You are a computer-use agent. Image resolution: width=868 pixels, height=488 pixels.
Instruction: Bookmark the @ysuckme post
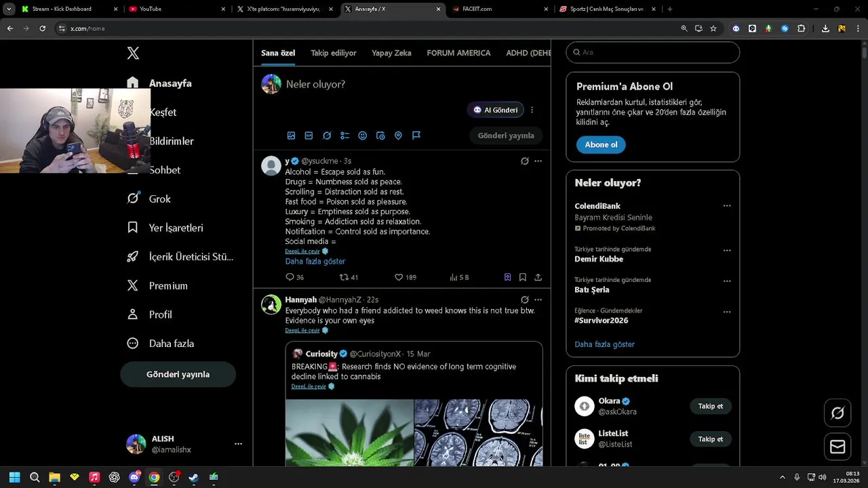click(523, 277)
